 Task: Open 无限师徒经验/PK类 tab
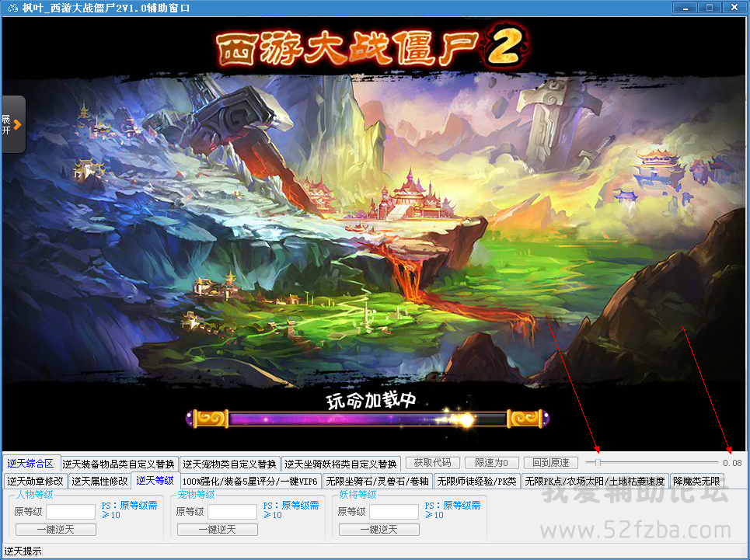pos(477,481)
